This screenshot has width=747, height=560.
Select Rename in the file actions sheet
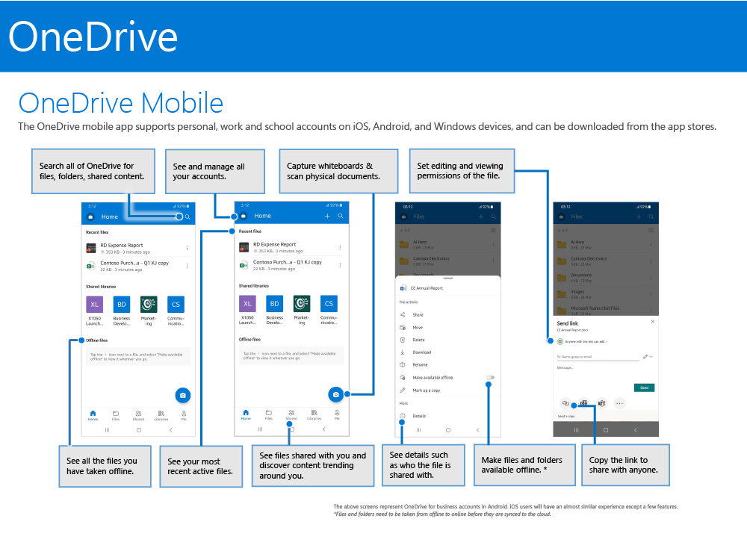447,365
